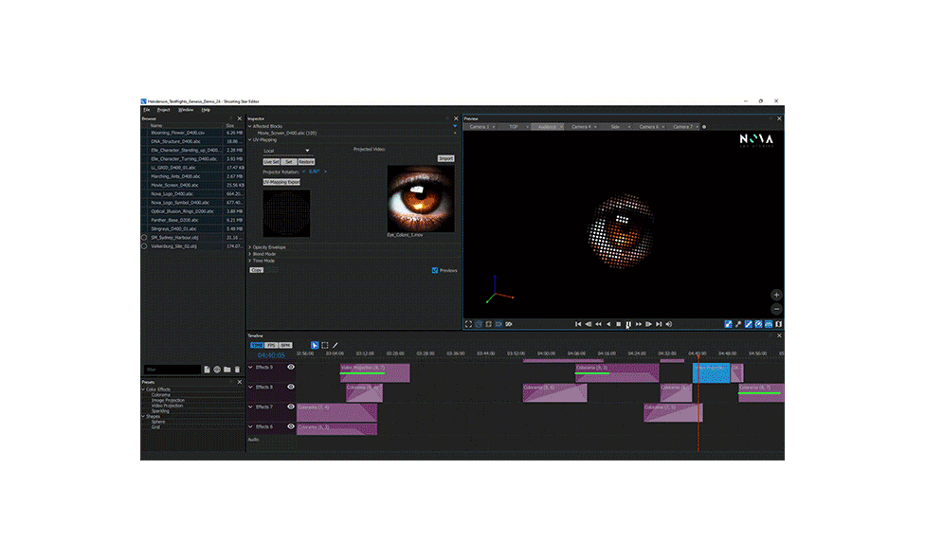
Task: Select Movie_Screen_D400.abc in the Browser list
Action: (175, 185)
